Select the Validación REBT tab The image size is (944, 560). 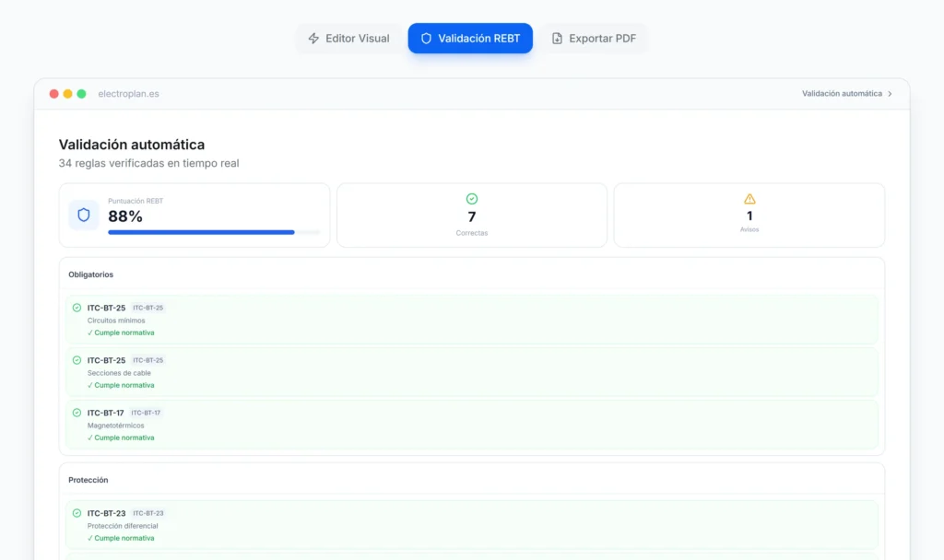pyautogui.click(x=470, y=39)
